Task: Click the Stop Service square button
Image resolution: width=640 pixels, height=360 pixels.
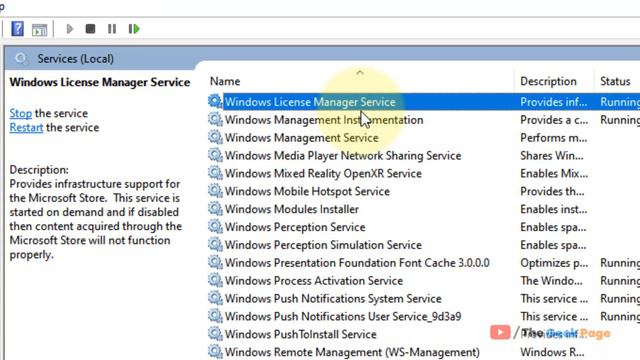Action: 90,29
